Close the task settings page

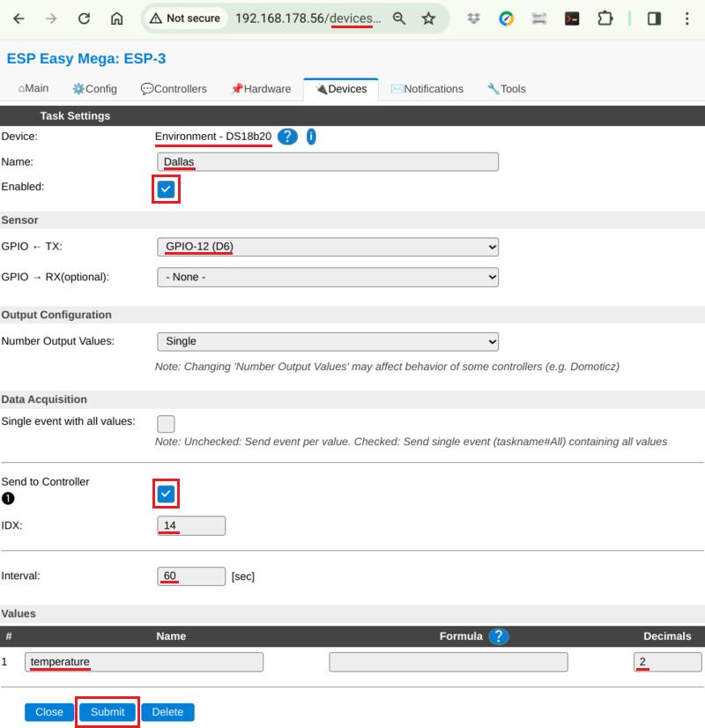point(49,712)
